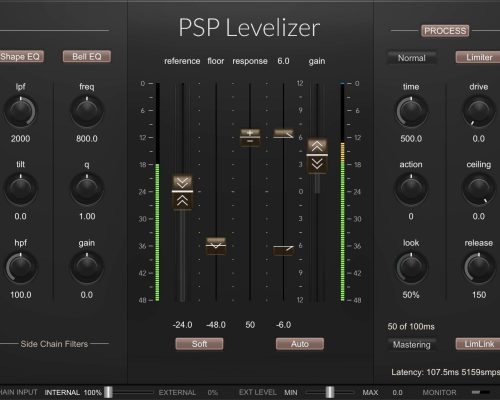Enable the Limiter button
Screen dimensions: 500x400
pyautogui.click(x=478, y=57)
